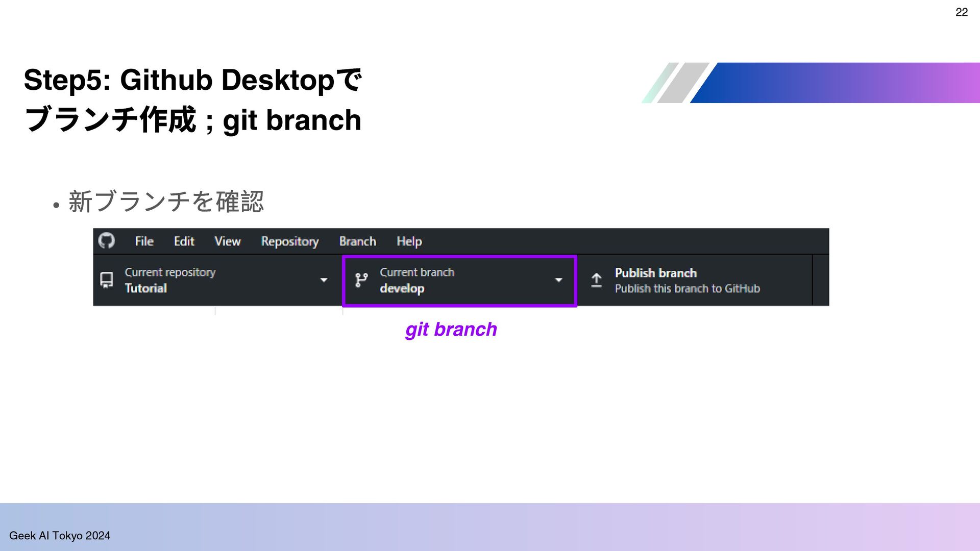
Task: Click the slide title 'Step5: Github Desktop'
Action: (193, 80)
